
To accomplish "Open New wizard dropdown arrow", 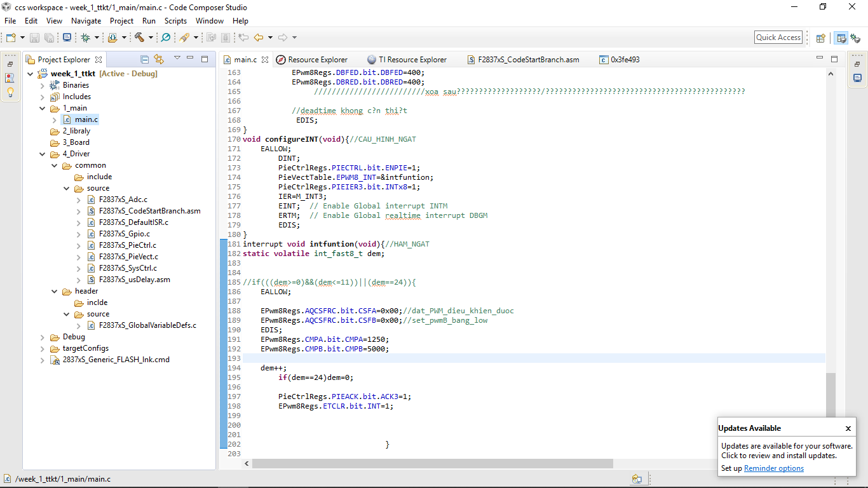I will click(22, 37).
